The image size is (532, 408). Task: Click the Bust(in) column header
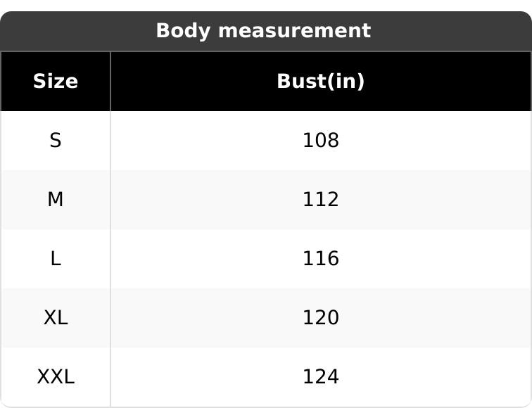(320, 82)
